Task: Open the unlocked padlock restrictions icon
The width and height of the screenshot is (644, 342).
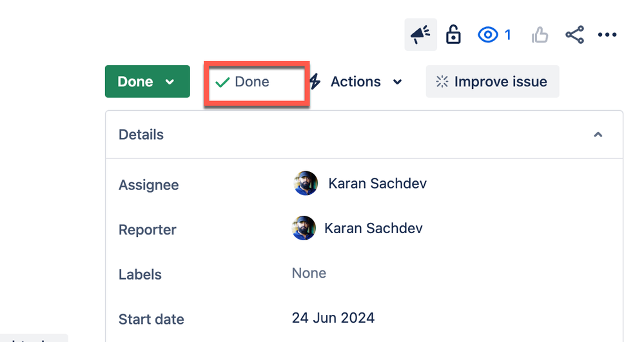Action: point(453,35)
